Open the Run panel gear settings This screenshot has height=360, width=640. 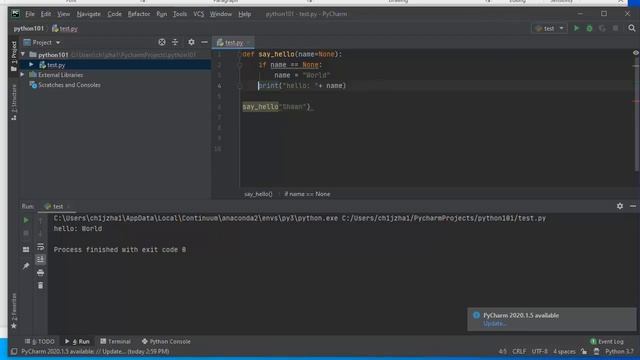620,206
